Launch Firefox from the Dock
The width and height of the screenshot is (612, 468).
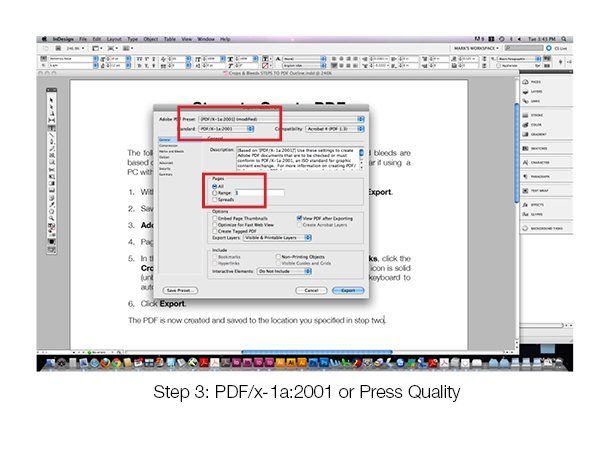[x=105, y=363]
